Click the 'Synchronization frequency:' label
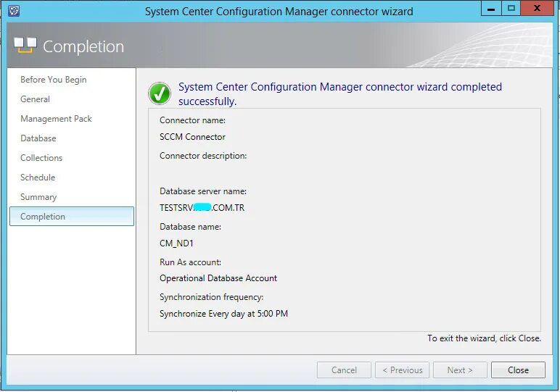The width and height of the screenshot is (560, 392). pyautogui.click(x=211, y=297)
